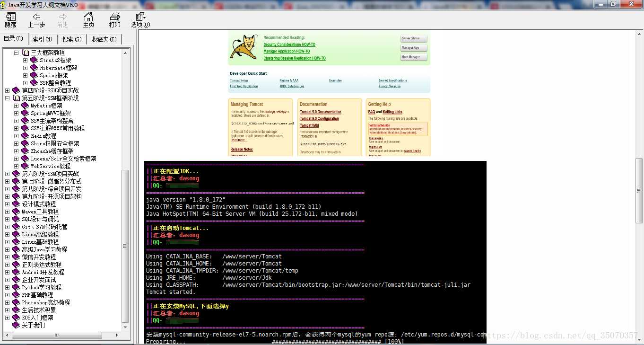
Task: Select the PHP基础教程 tree entry
Action: tap(37, 295)
